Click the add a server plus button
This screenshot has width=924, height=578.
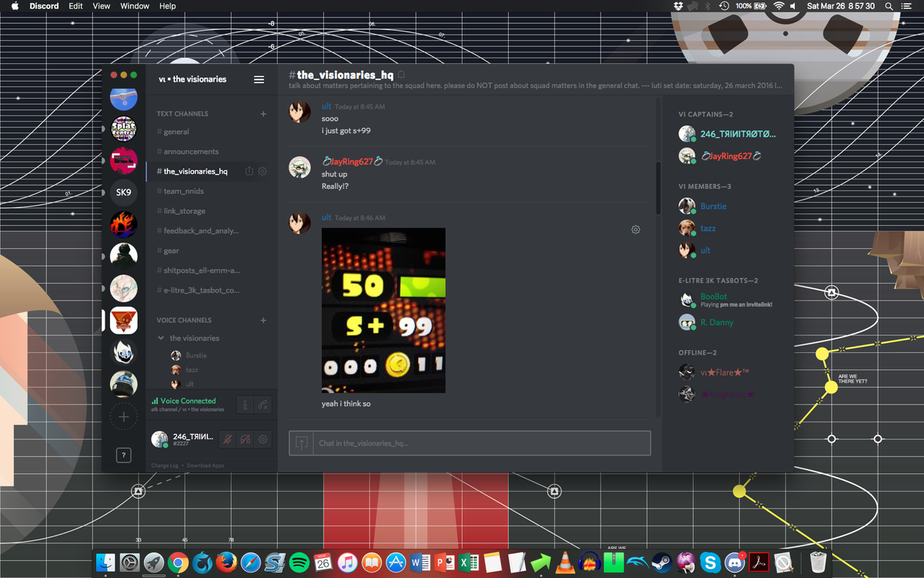point(123,417)
